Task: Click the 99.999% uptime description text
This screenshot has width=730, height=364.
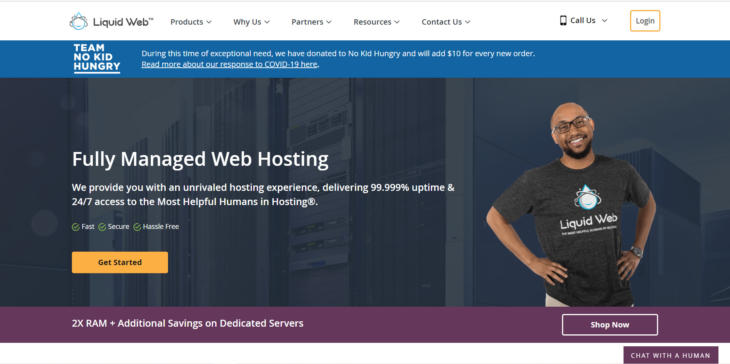Action: [263, 195]
